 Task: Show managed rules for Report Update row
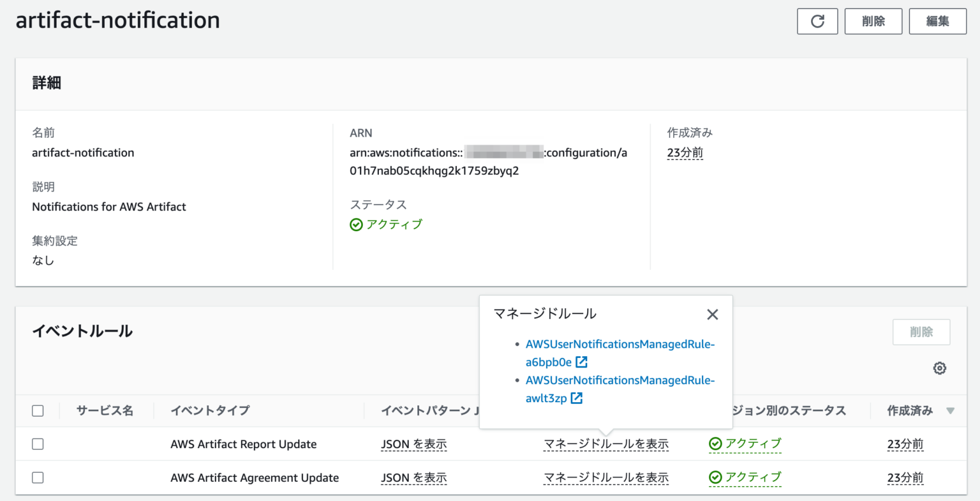(x=606, y=444)
